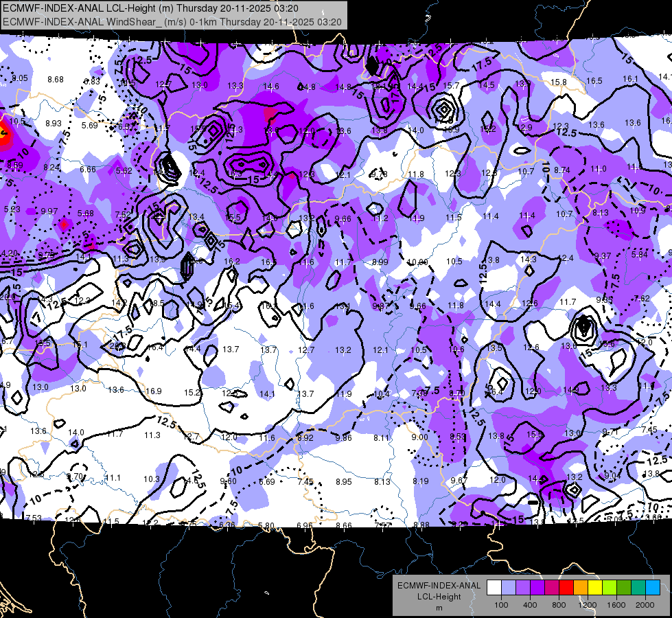
Task: Click the wind shear value 16.9
Action: 154,391
